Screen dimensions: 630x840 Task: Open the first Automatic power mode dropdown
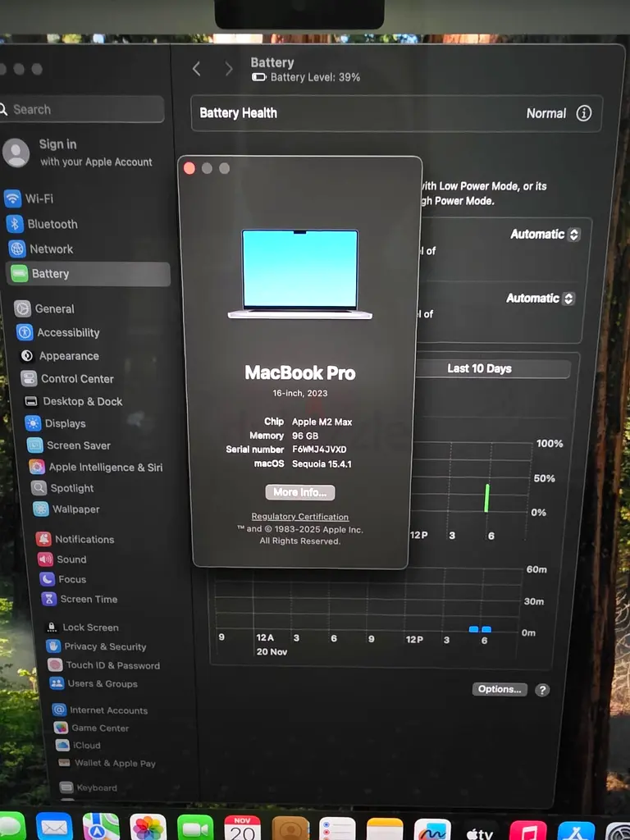[x=545, y=235]
